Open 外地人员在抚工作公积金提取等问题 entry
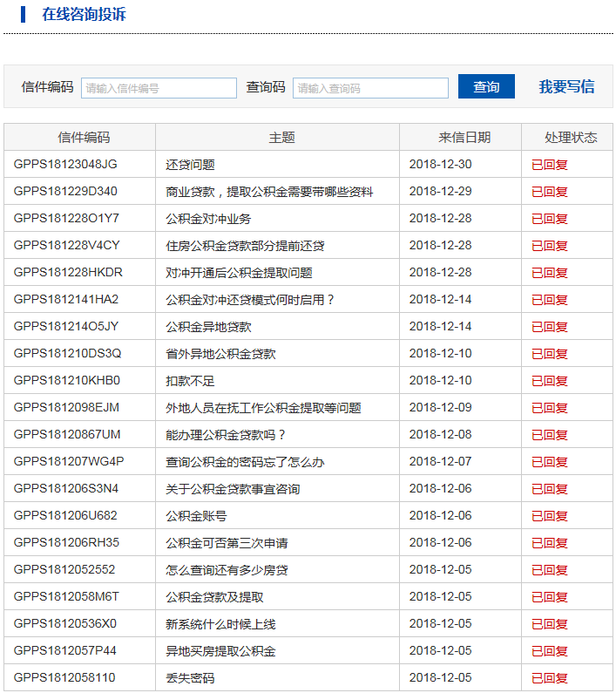The height and width of the screenshot is (693, 616). pos(263,407)
